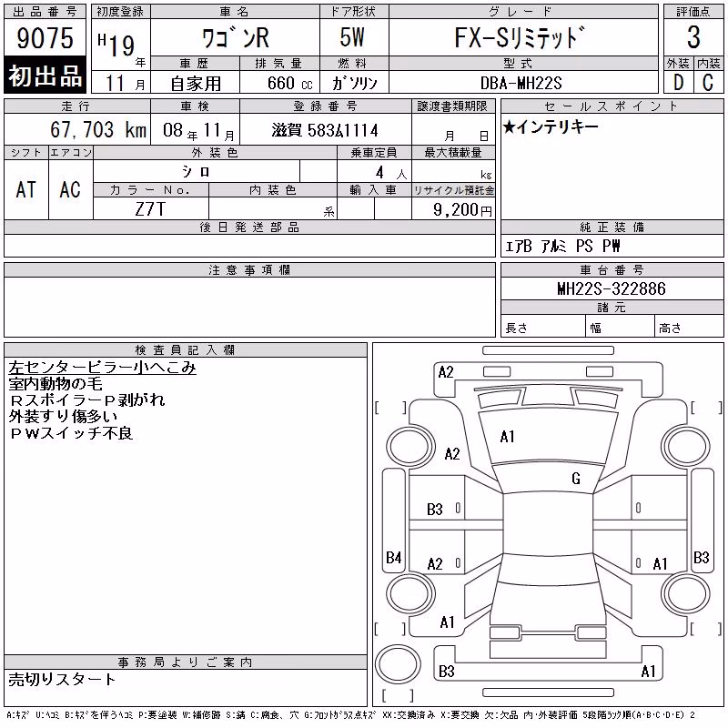Click the A1 mark on the hood
The width and height of the screenshot is (728, 728).
[x=508, y=437]
